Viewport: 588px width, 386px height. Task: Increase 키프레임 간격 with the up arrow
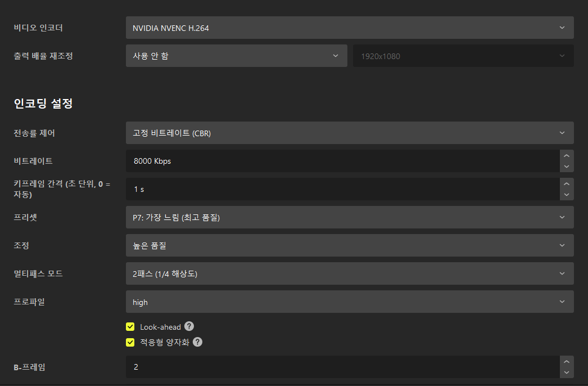click(567, 184)
